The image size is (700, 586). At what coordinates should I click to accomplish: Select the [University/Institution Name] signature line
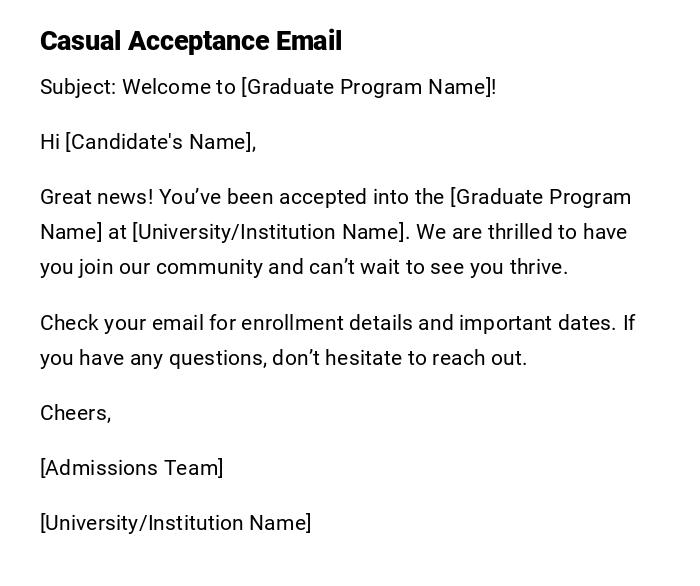click(x=175, y=523)
